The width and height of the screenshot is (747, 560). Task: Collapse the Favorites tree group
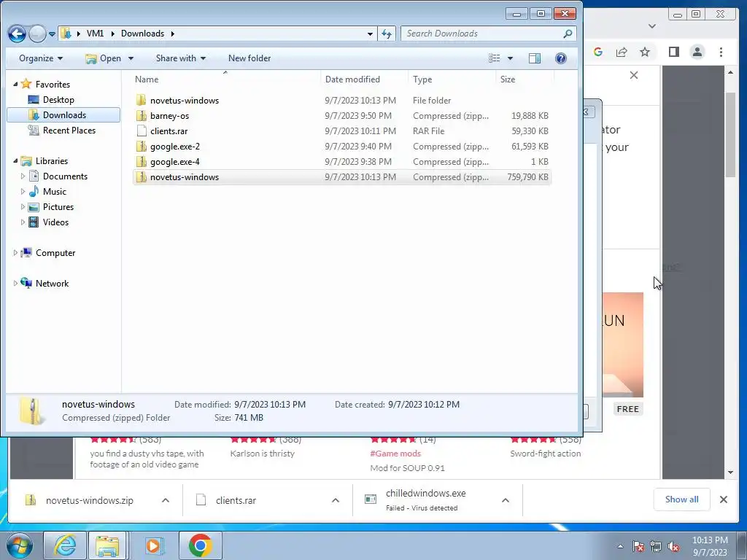[15, 85]
